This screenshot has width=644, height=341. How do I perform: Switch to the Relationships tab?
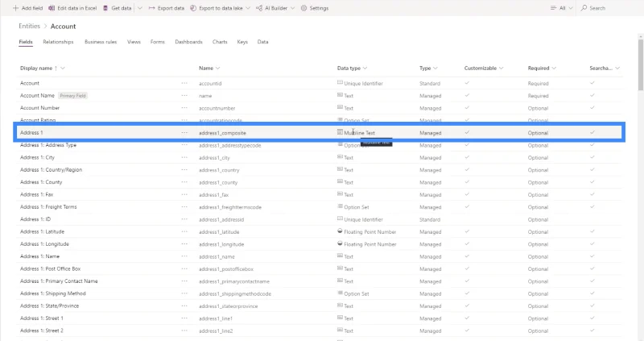tap(58, 42)
